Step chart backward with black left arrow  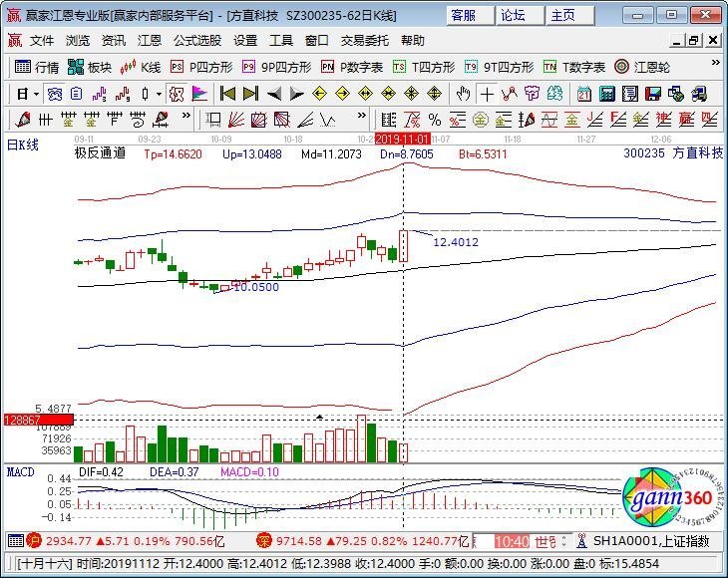point(274,94)
